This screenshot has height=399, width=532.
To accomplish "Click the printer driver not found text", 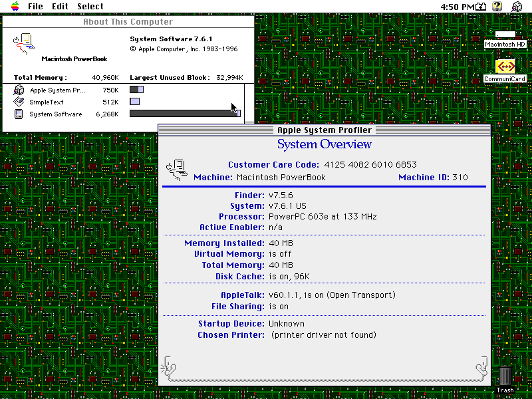I will pyautogui.click(x=324, y=335).
